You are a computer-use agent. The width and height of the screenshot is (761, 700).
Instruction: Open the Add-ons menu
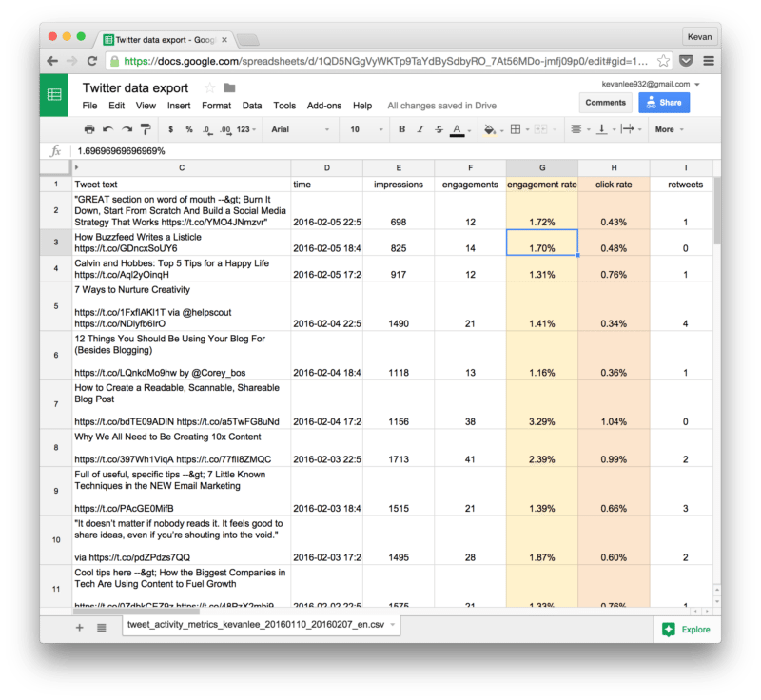[324, 106]
